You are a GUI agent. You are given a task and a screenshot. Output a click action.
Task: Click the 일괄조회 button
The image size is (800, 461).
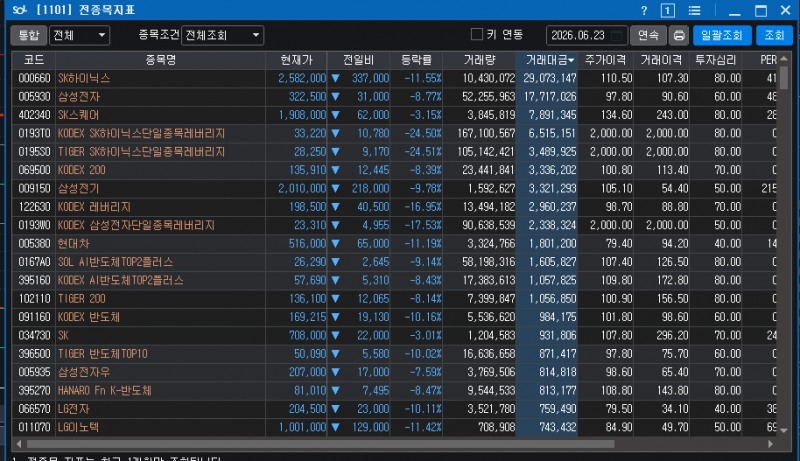[722, 35]
